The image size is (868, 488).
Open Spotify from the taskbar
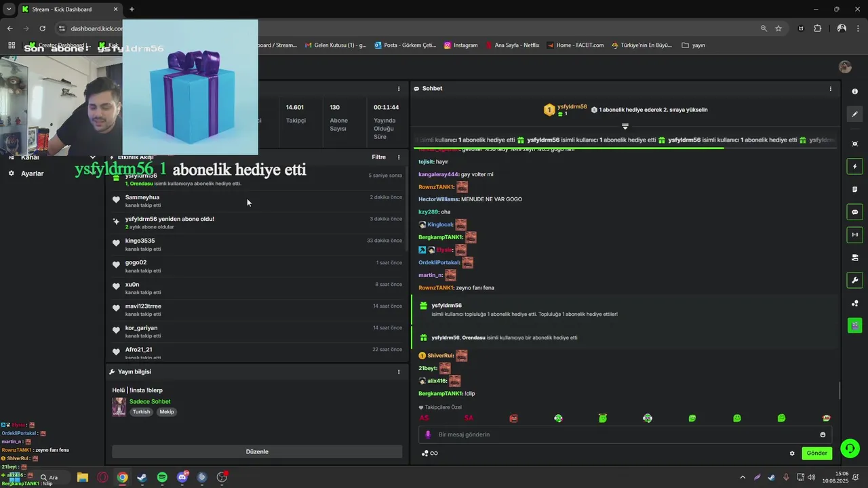[162, 477]
